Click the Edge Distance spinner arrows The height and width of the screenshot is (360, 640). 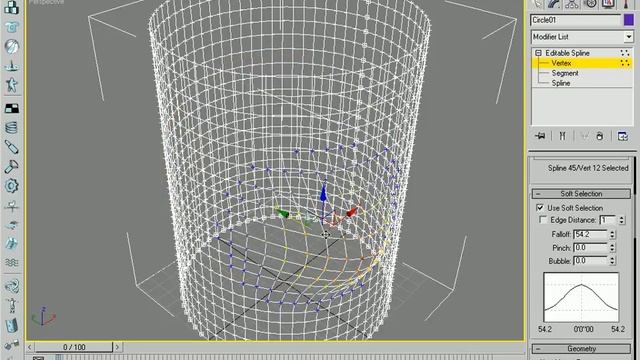pyautogui.click(x=622, y=220)
